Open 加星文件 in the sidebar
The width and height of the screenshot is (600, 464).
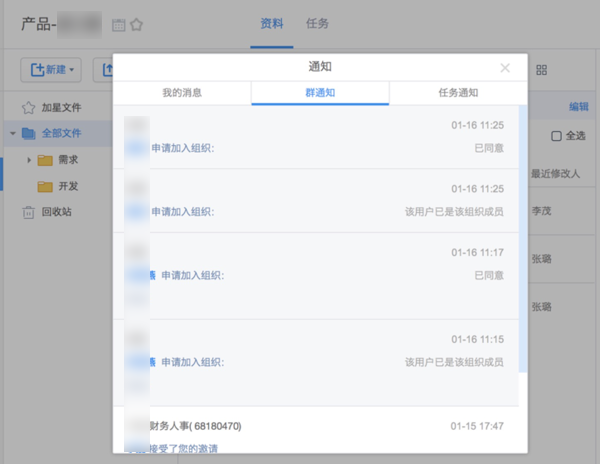tap(61, 107)
